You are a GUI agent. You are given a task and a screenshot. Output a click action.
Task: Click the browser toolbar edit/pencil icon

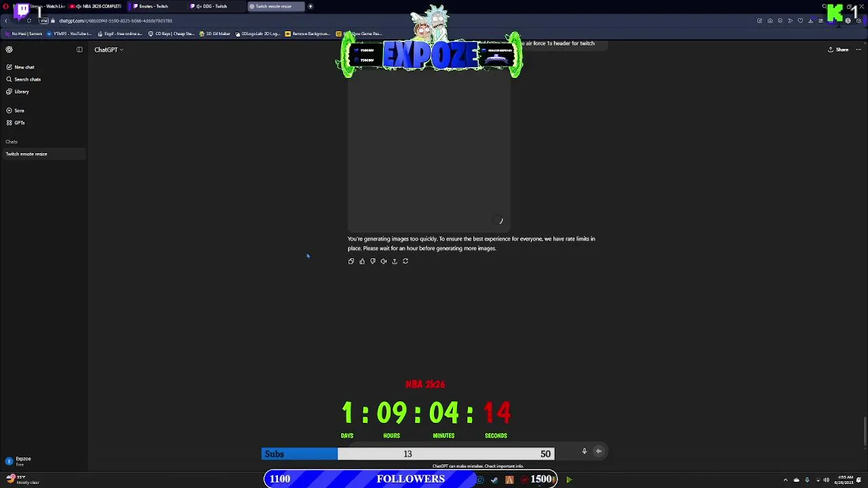point(759,20)
